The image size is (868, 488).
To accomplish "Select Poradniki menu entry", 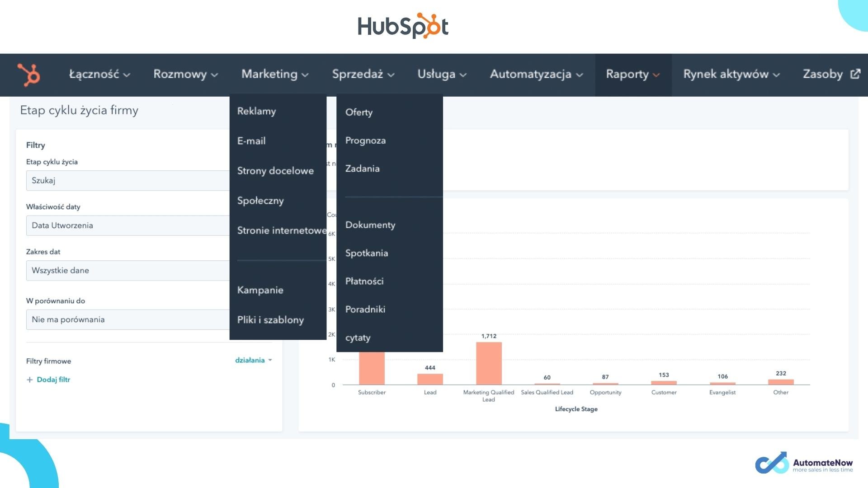I will click(365, 310).
